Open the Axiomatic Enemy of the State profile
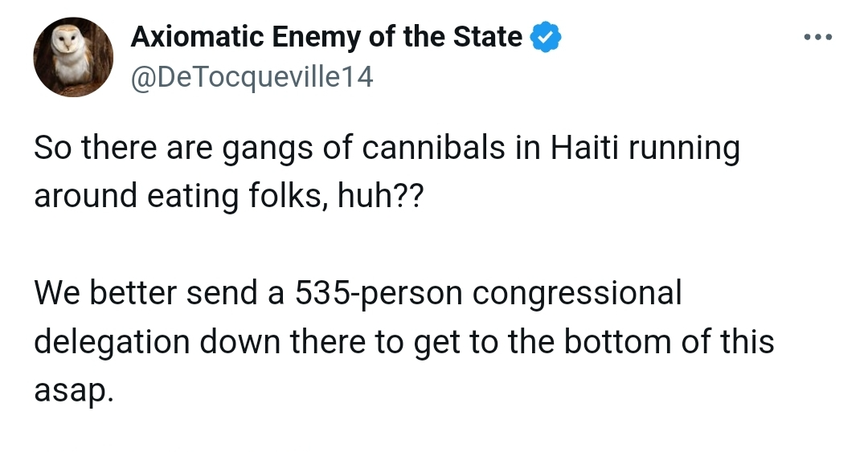868x452 pixels. (x=326, y=37)
